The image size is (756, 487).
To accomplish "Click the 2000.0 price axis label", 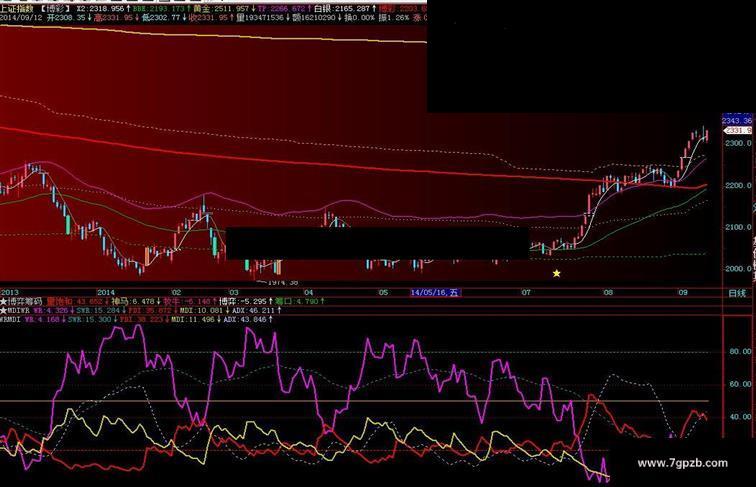I will [738, 269].
